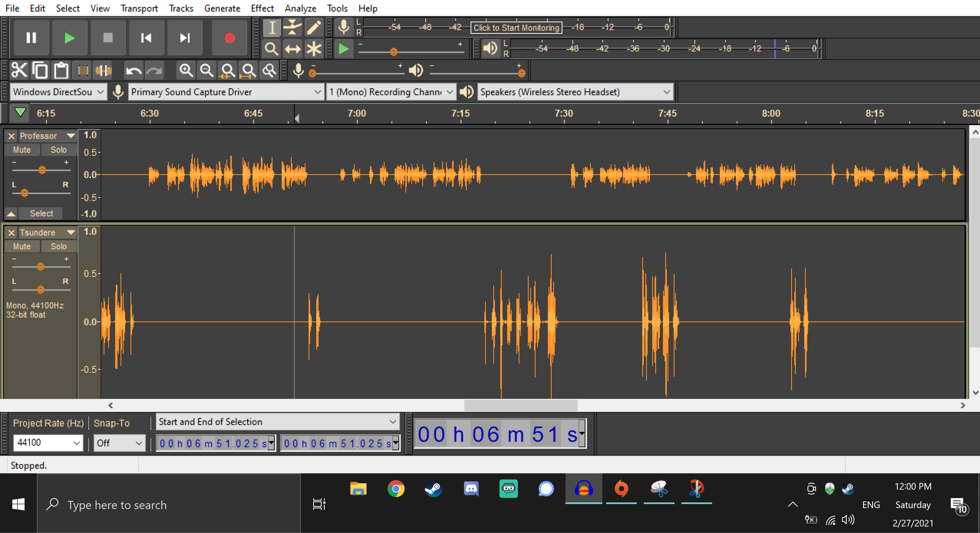Open the Effect menu
This screenshot has width=980, height=533.
pos(262,8)
